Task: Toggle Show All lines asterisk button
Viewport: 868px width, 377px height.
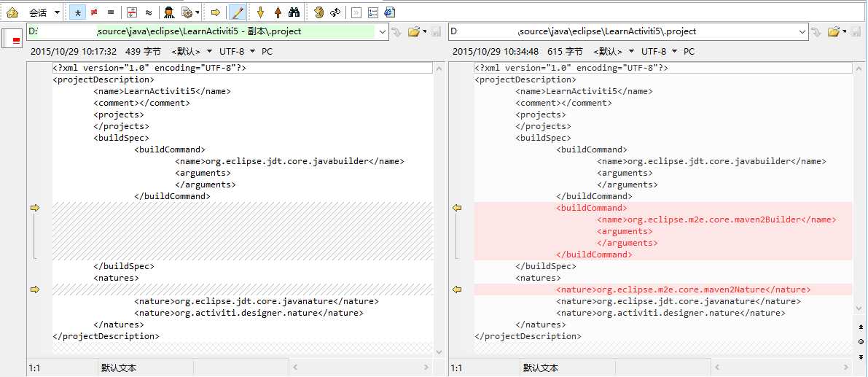Action: click(x=77, y=12)
